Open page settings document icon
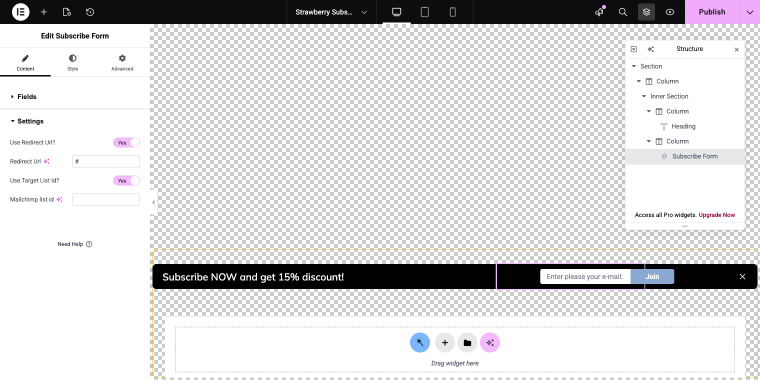Image resolution: width=760 pixels, height=380 pixels. coord(67,12)
